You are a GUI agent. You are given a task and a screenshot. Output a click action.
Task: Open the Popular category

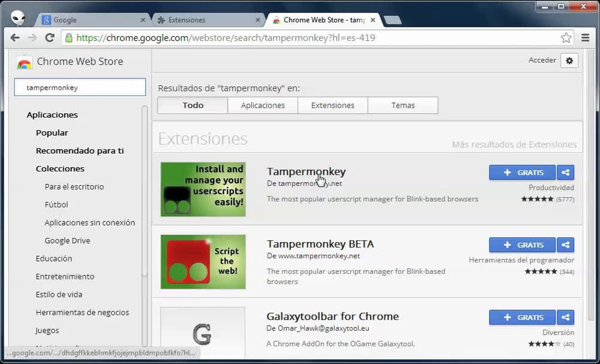[x=52, y=132]
